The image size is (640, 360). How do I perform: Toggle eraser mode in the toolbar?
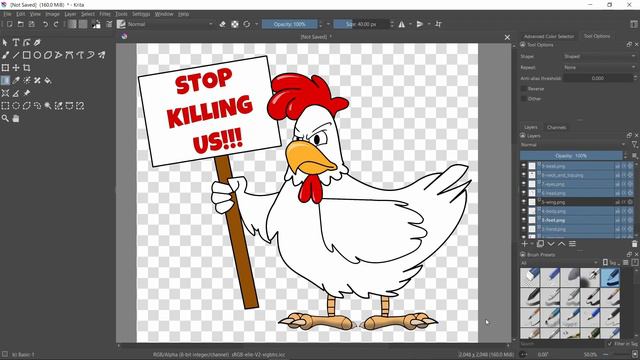coord(222,24)
